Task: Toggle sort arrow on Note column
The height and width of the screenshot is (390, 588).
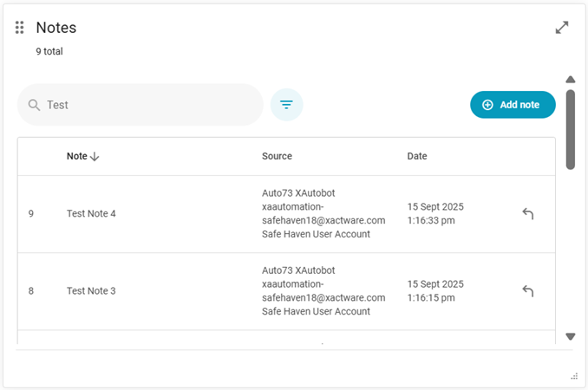Action: [95, 157]
